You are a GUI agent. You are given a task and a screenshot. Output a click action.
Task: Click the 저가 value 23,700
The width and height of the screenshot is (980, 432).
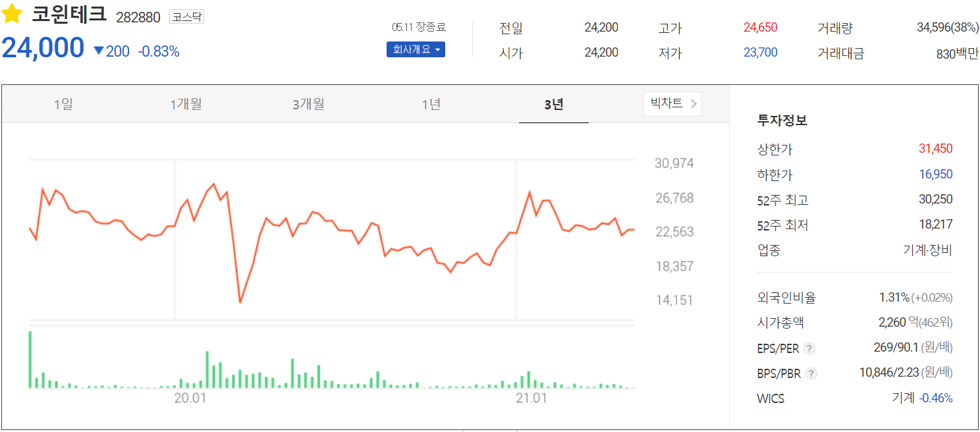pos(760,52)
